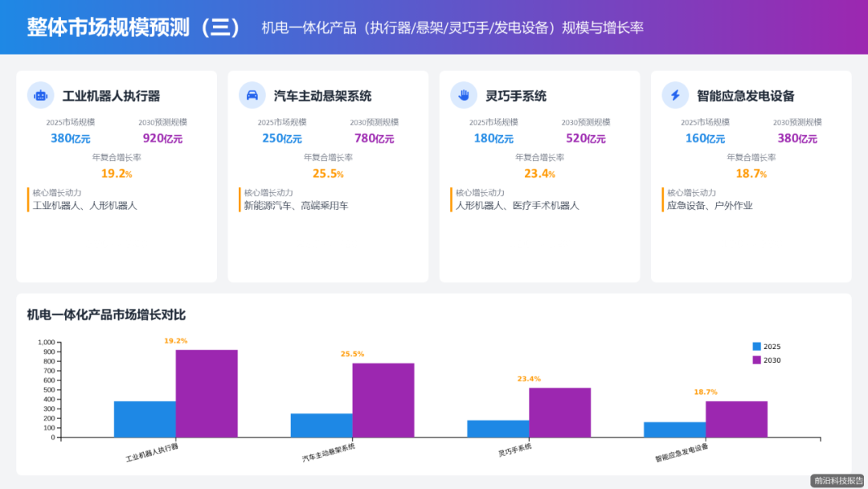Click the blue circle behind the robot icon
Viewport: 868px width, 489px height.
point(41,95)
